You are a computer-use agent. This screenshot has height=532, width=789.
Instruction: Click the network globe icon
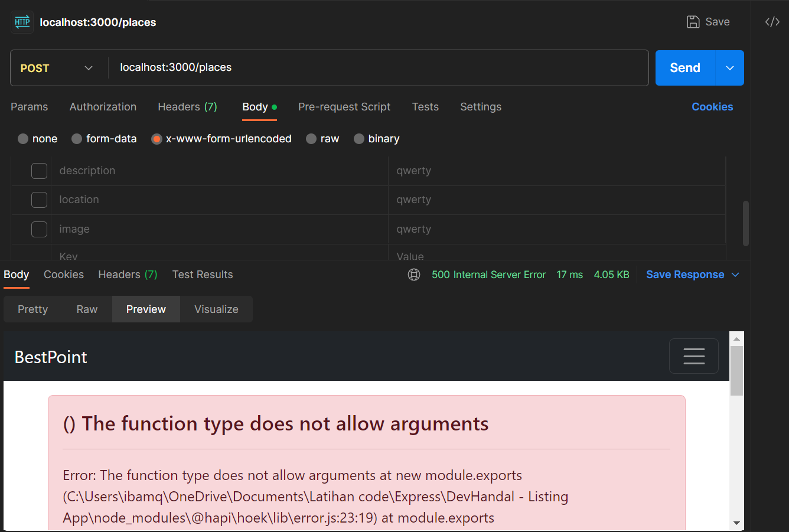point(414,275)
